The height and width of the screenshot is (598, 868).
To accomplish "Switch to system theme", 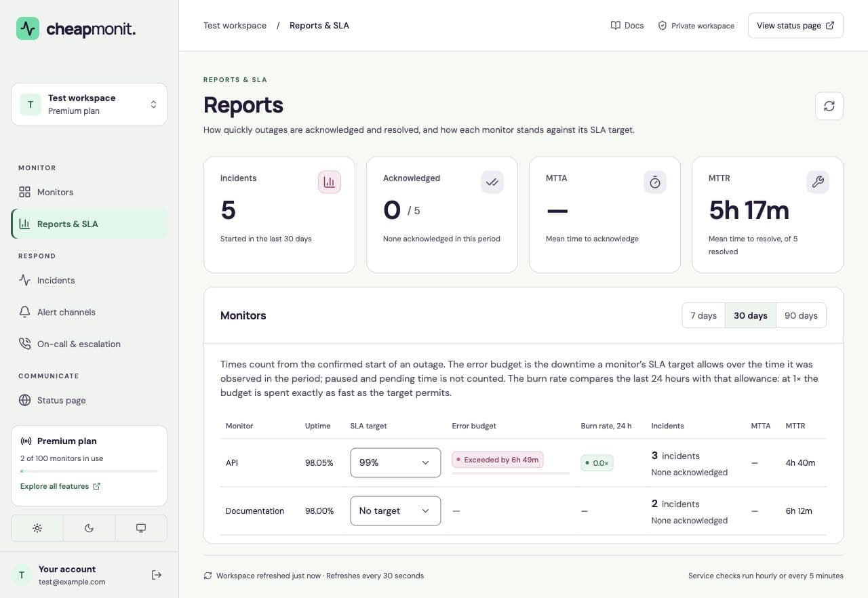I will coord(141,528).
